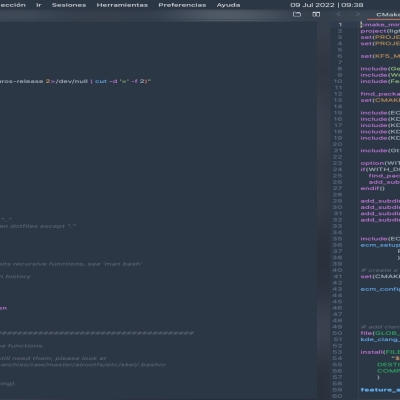The width and height of the screenshot is (400, 400).
Task: Place cursor on the project( line
Action: 380,31
